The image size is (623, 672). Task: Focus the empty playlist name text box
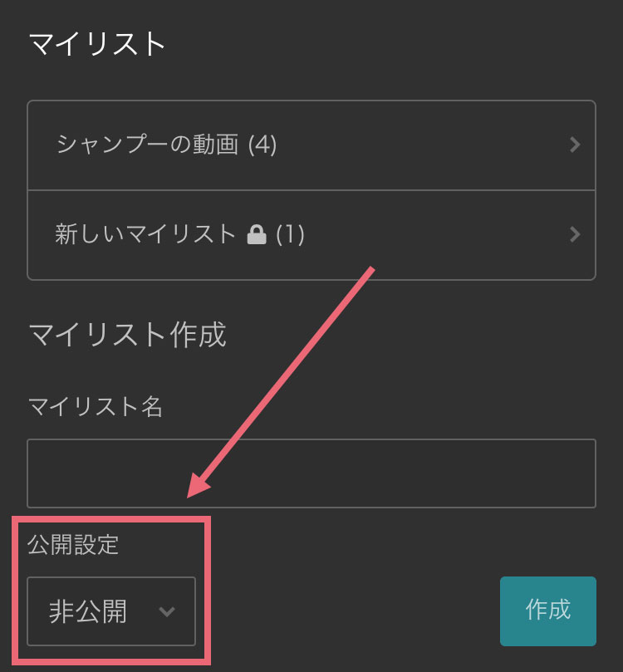(x=311, y=473)
